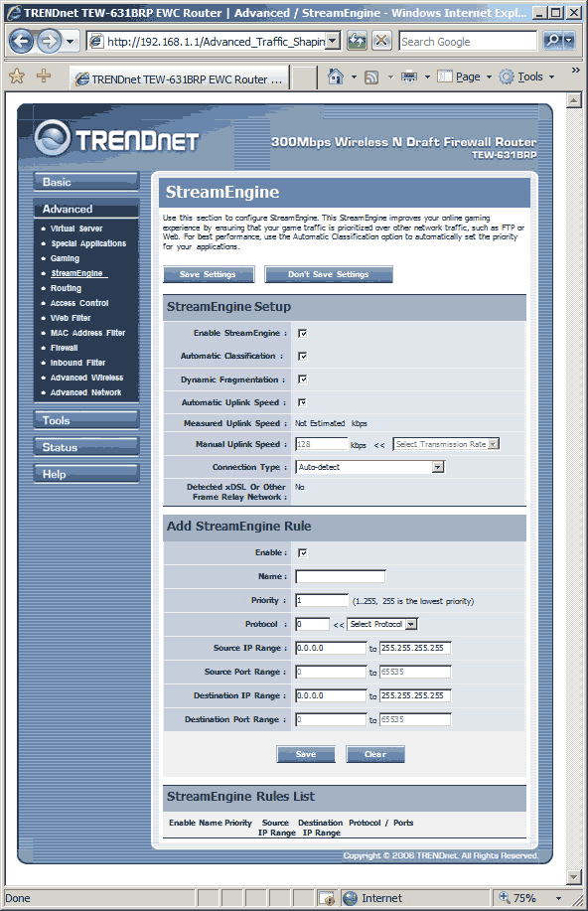Open Favorites Center star icon

coord(17,76)
